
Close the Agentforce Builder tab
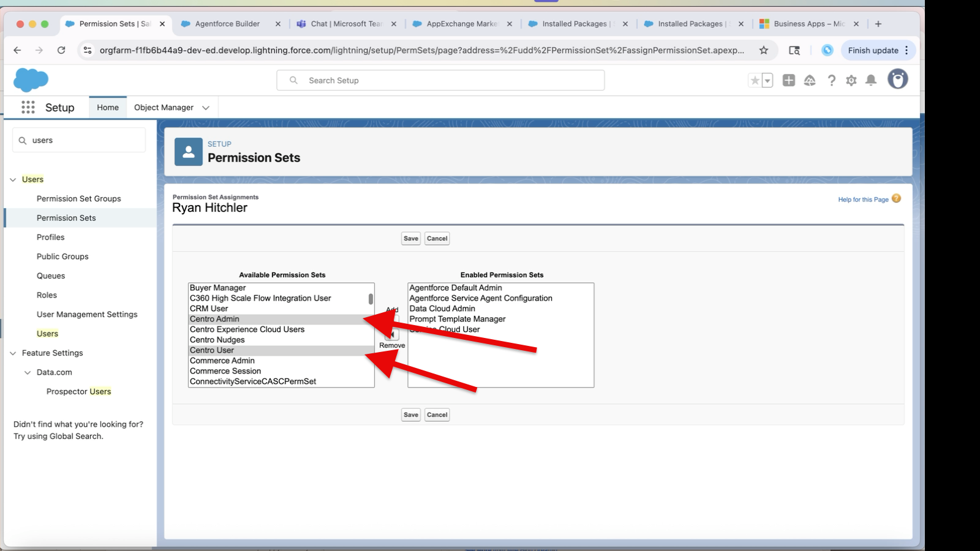278,24
